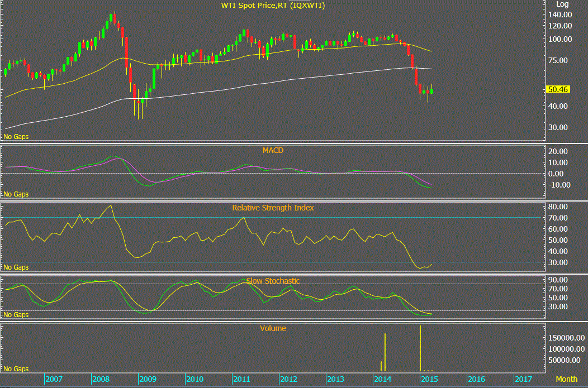588x388 pixels.
Task: Select the 2011 year marker
Action: 241,379
